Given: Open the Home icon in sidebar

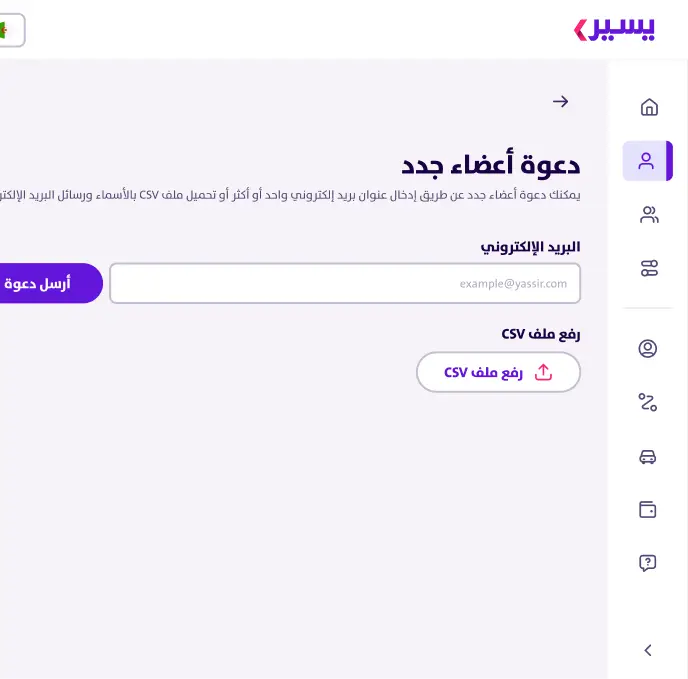Looking at the screenshot, I should pos(649,107).
